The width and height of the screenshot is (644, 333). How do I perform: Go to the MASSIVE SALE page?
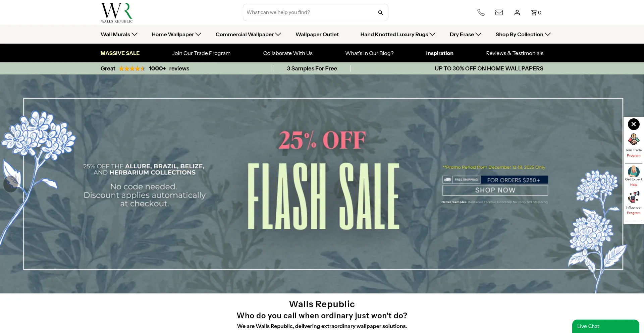(x=120, y=53)
